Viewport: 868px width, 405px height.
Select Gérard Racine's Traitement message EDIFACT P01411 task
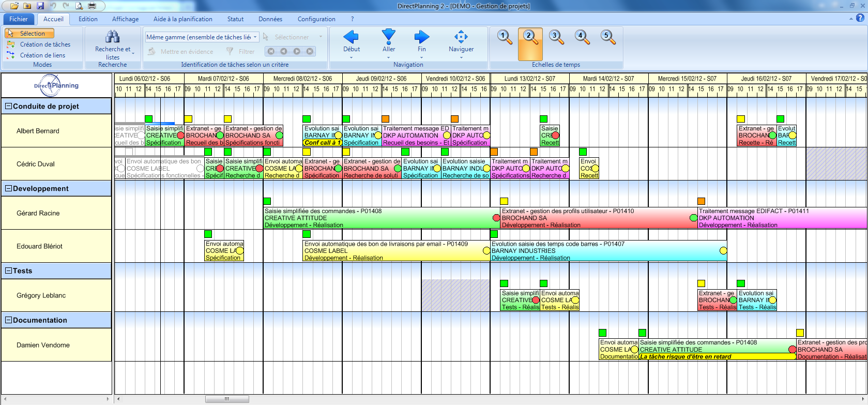pyautogui.click(x=782, y=218)
